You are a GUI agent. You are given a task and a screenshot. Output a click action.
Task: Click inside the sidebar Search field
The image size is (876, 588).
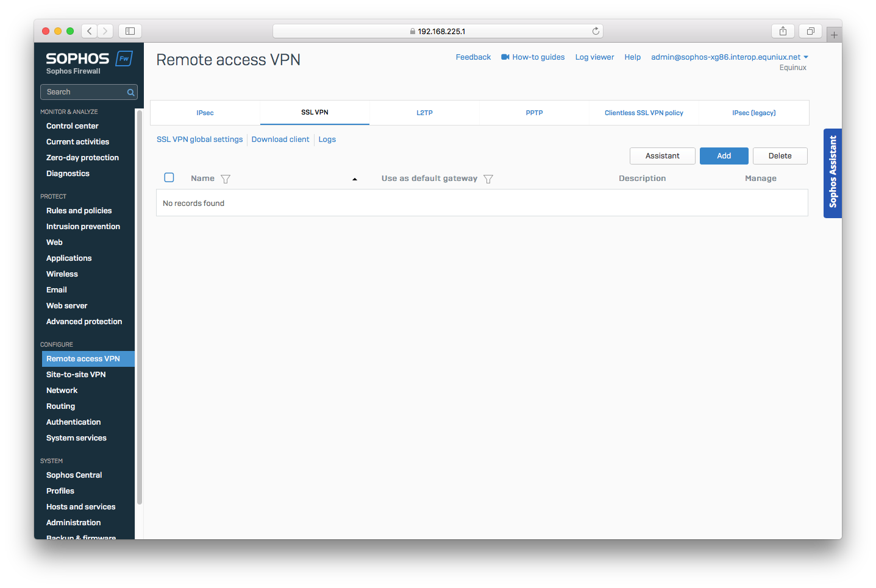pos(79,91)
